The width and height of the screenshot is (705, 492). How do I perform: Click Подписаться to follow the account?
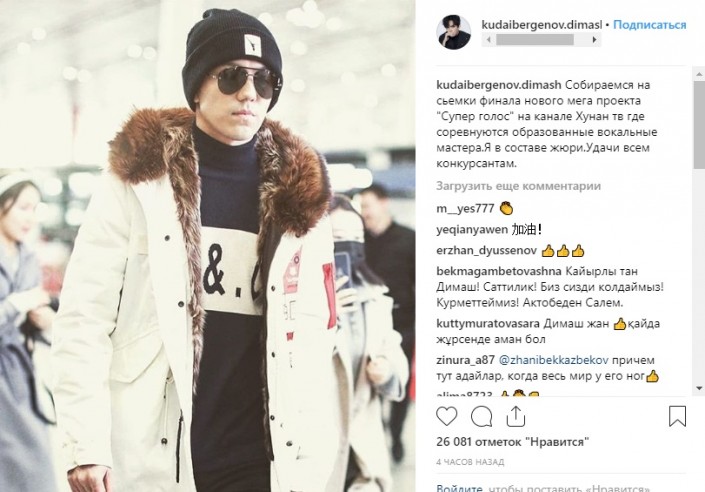650,25
